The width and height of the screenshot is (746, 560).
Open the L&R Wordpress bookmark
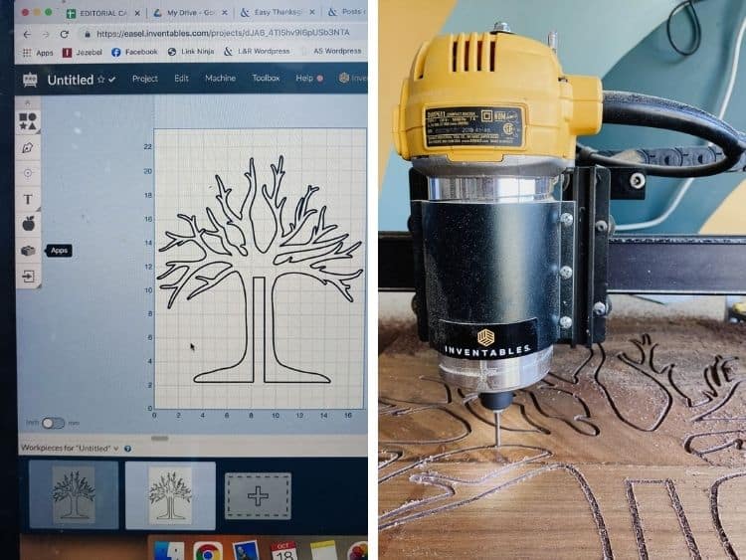[x=257, y=51]
